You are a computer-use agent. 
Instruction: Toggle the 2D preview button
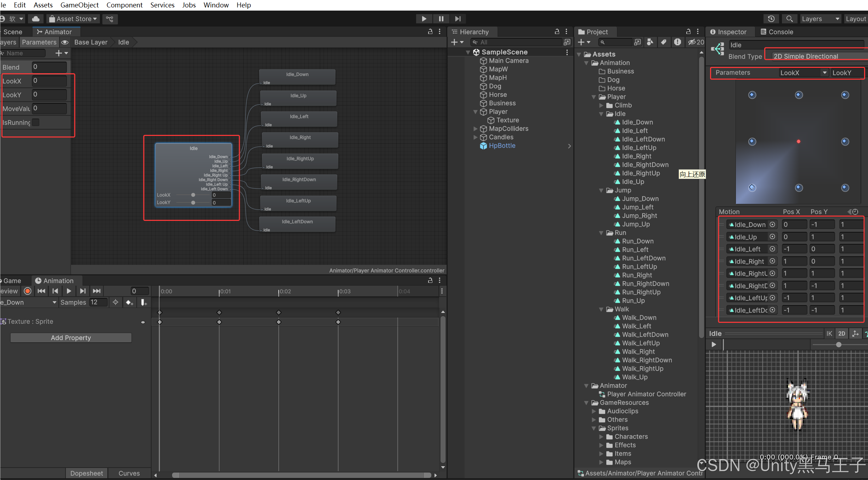click(x=841, y=333)
